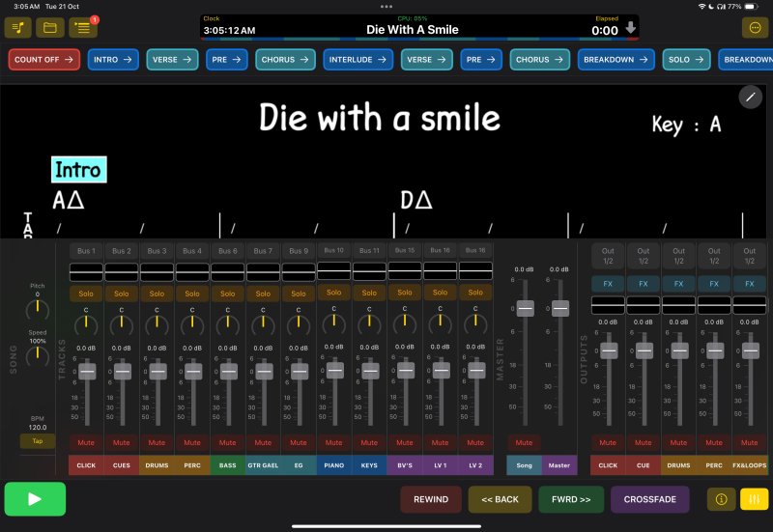Open the setlist icon with notification badge
The image size is (773, 532).
pos(84,27)
